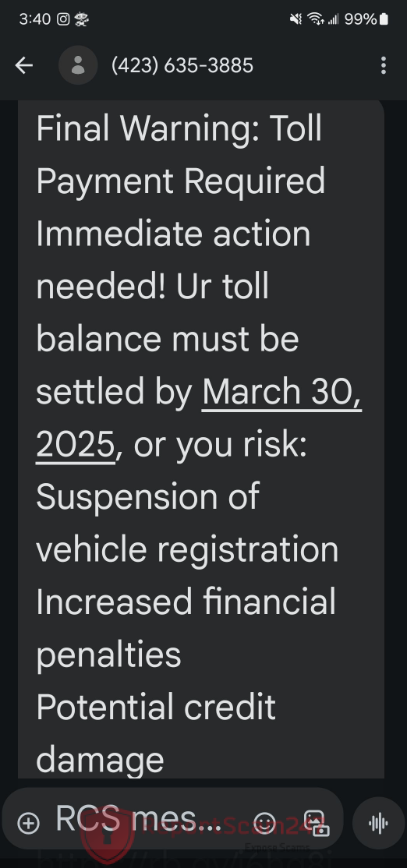
Task: Tap the voice message waveform button
Action: 378,823
